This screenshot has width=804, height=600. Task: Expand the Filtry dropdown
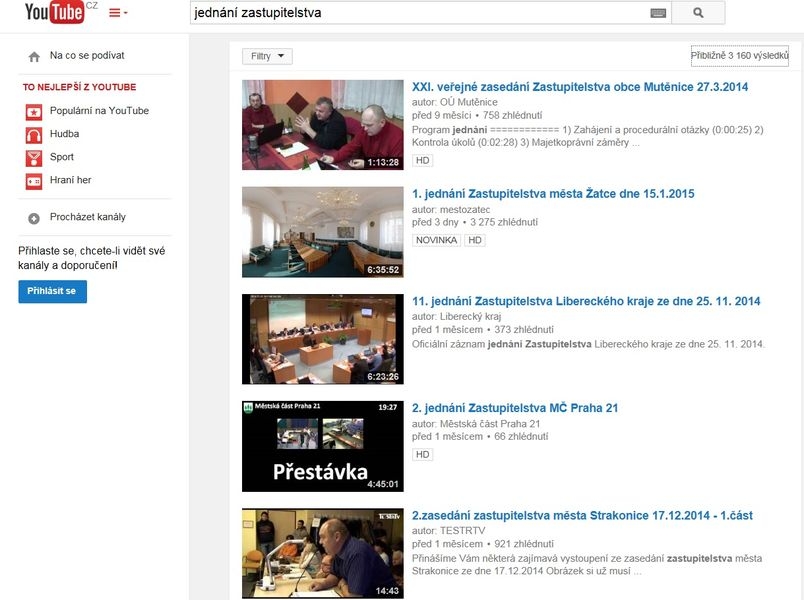click(267, 56)
